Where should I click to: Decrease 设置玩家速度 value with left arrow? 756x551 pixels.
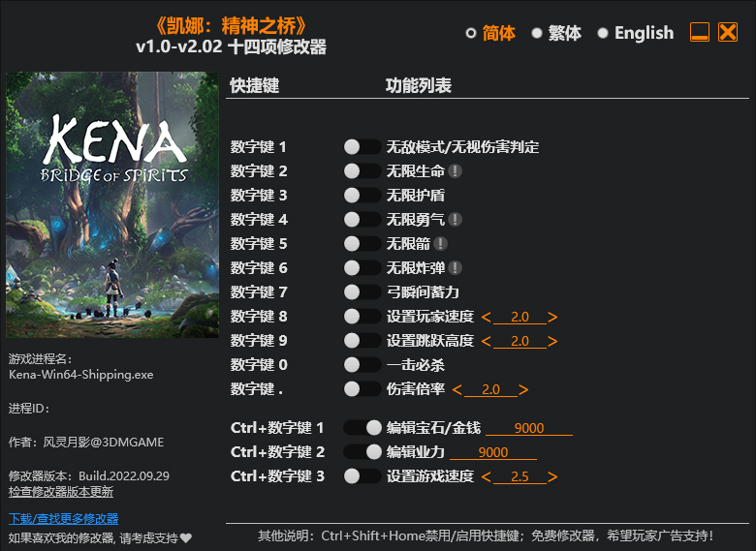coord(486,317)
